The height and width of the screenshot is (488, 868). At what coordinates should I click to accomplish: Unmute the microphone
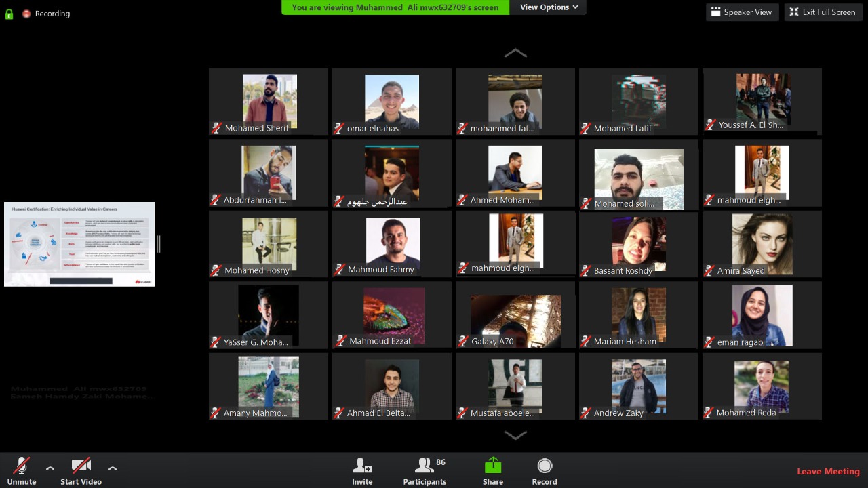pos(22,470)
